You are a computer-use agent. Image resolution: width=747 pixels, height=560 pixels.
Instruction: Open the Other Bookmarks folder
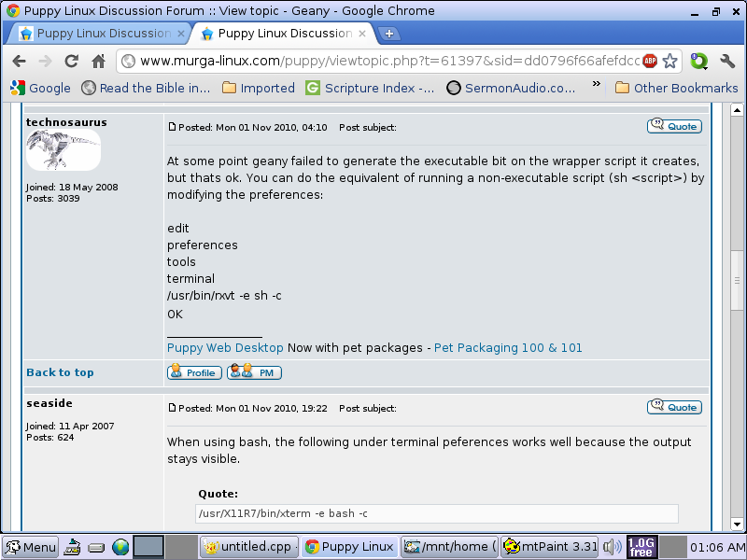[x=676, y=88]
